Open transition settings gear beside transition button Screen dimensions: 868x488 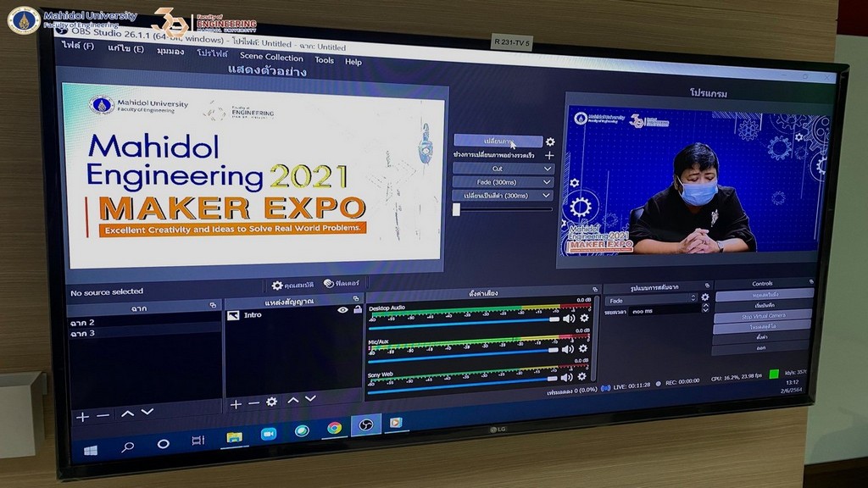pyautogui.click(x=550, y=141)
